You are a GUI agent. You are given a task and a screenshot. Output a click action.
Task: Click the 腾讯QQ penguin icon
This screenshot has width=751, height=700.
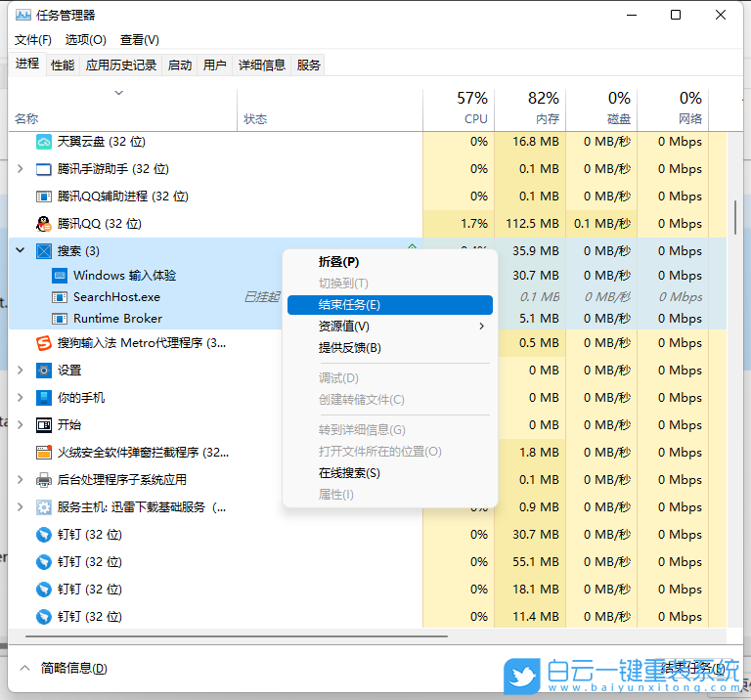coord(44,224)
